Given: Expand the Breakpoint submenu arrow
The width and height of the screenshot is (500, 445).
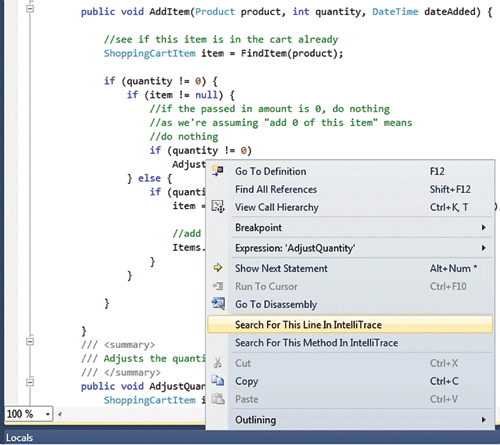Looking at the screenshot, I should point(483,227).
